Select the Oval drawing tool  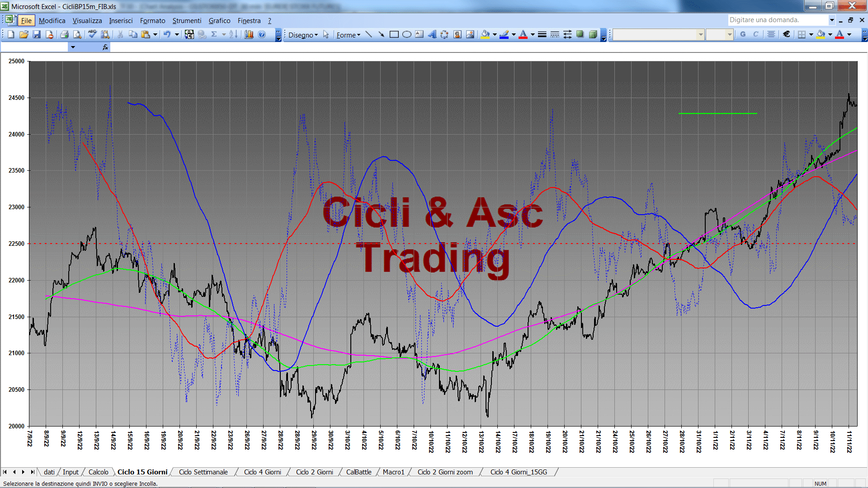(406, 34)
